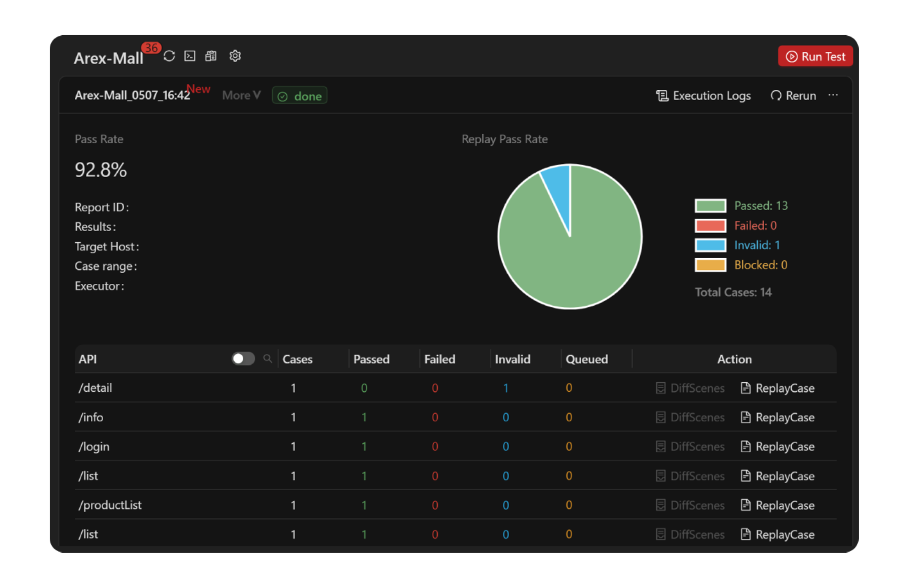Screen dimensions: 909x588
Task: Open ReplayCase for the /detail row
Action: (x=777, y=388)
